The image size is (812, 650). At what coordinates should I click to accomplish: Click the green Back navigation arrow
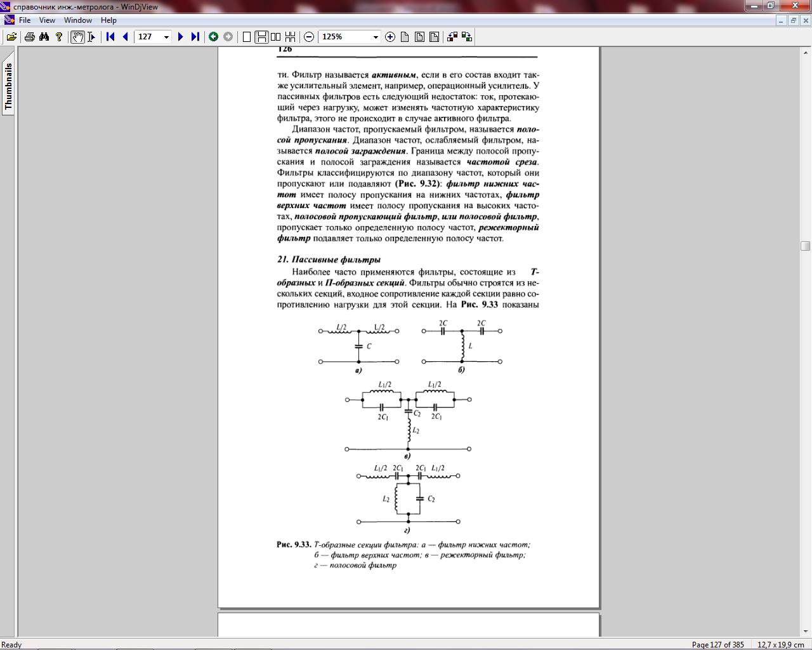coord(214,37)
